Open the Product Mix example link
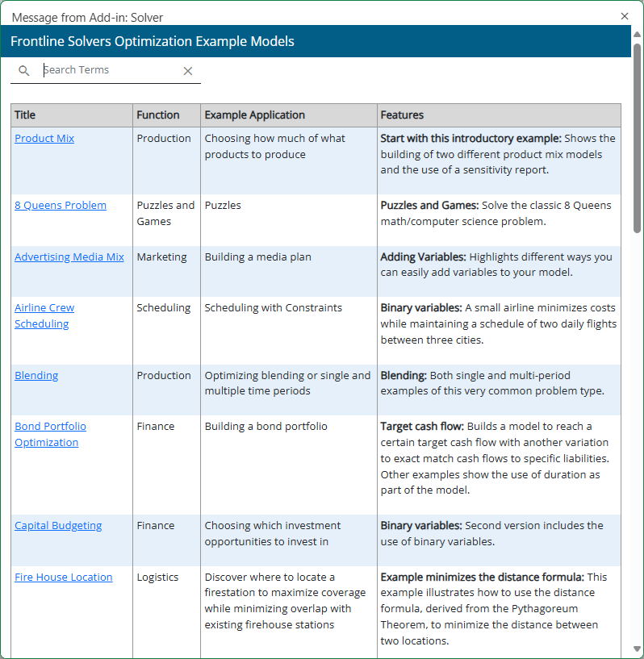 point(44,139)
